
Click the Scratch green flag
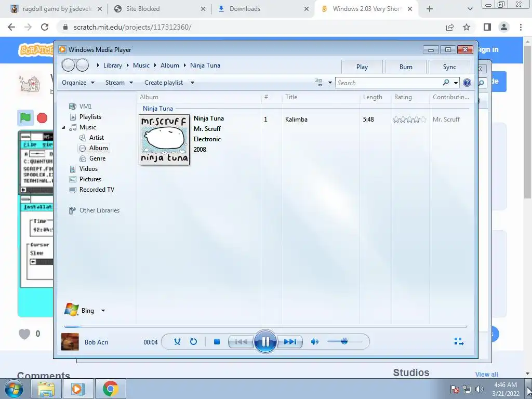(x=25, y=118)
